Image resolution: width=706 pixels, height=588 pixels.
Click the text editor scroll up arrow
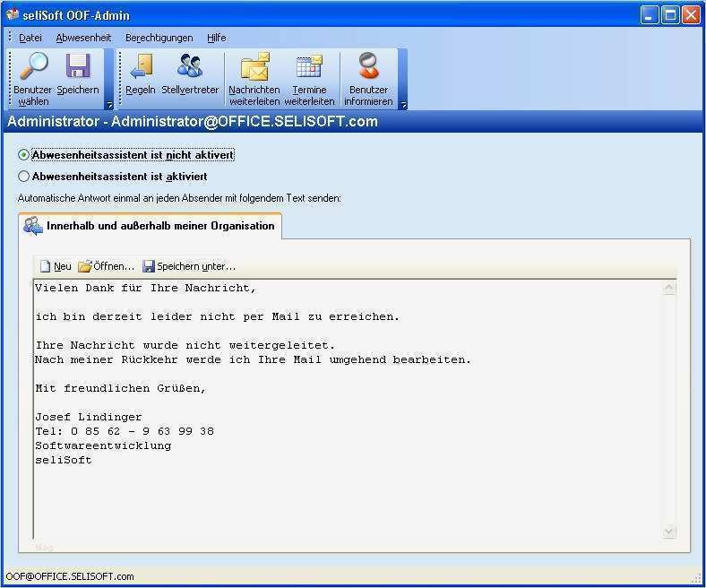point(669,288)
